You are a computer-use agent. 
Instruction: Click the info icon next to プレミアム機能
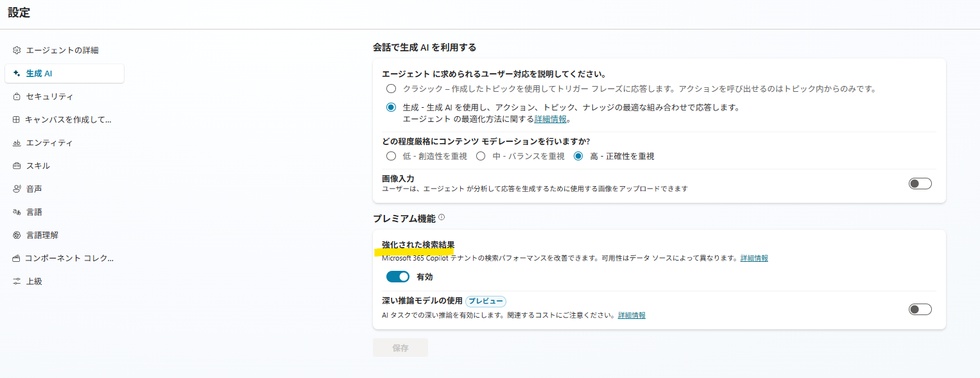pyautogui.click(x=442, y=218)
